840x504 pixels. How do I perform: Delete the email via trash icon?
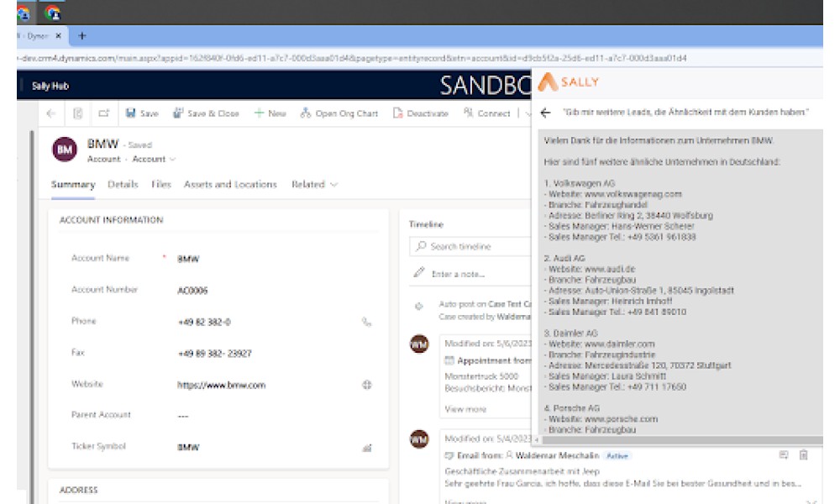(x=804, y=455)
